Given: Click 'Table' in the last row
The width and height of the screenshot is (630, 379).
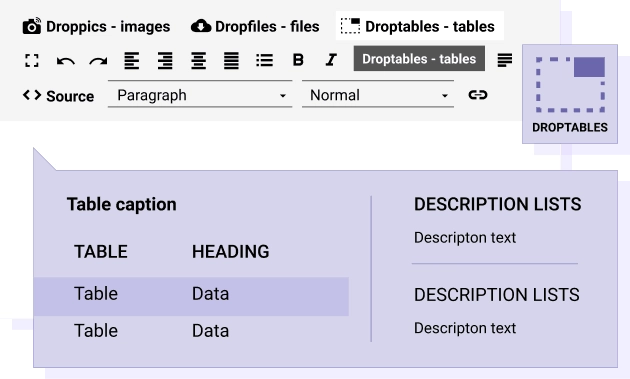Looking at the screenshot, I should [x=96, y=331].
